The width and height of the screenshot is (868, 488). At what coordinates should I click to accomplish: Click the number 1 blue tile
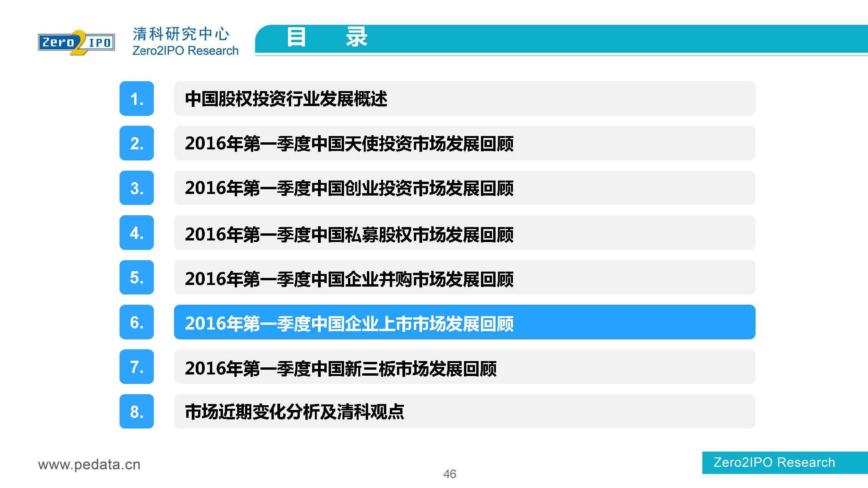click(137, 99)
